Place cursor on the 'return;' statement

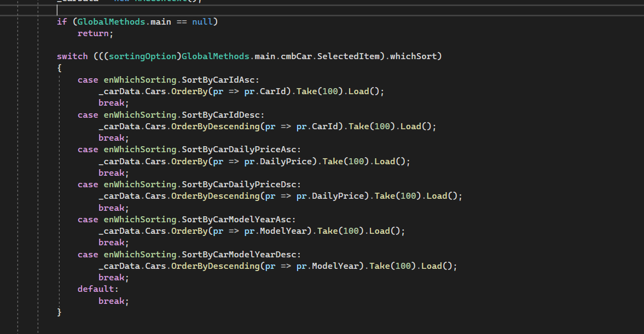point(95,33)
